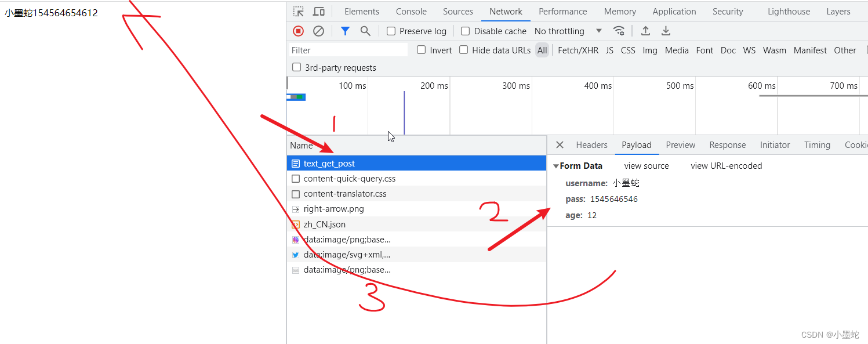Filter requests by JS

pyautogui.click(x=609, y=50)
